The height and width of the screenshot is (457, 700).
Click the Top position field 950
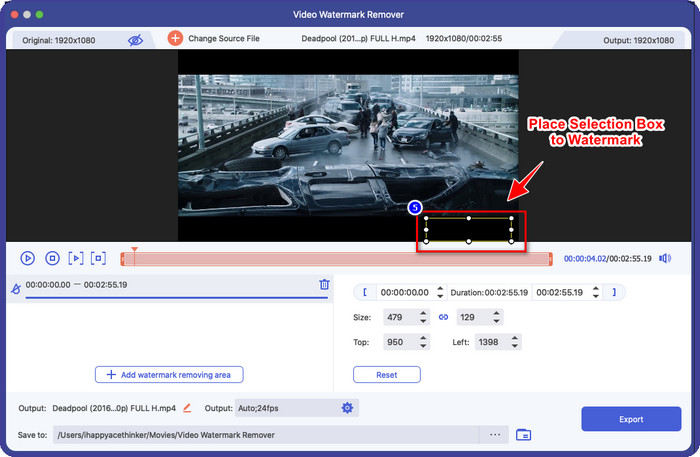pyautogui.click(x=400, y=342)
